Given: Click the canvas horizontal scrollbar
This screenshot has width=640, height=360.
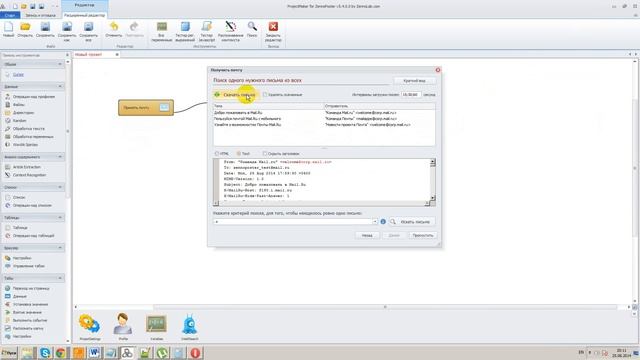Looking at the screenshot, I should coord(385,307).
